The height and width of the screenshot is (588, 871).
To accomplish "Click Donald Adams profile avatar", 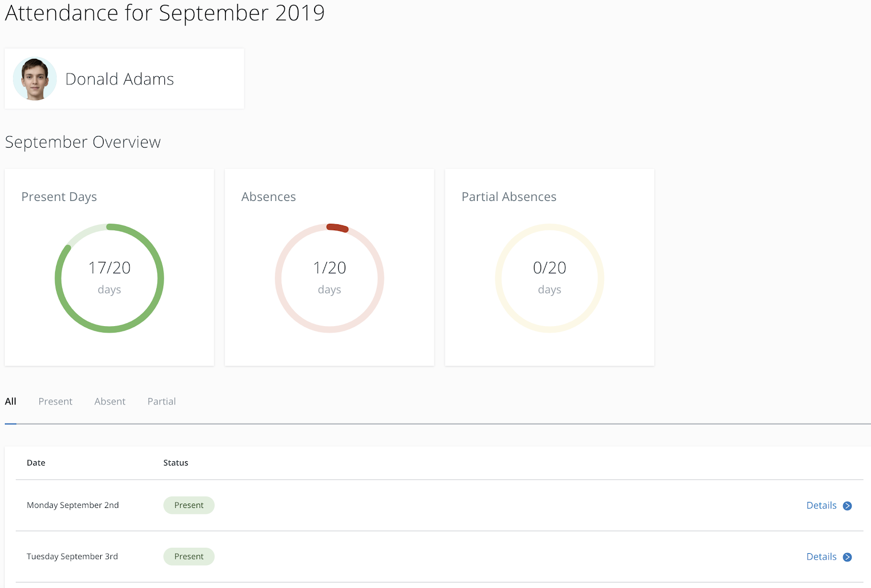I will (x=35, y=79).
